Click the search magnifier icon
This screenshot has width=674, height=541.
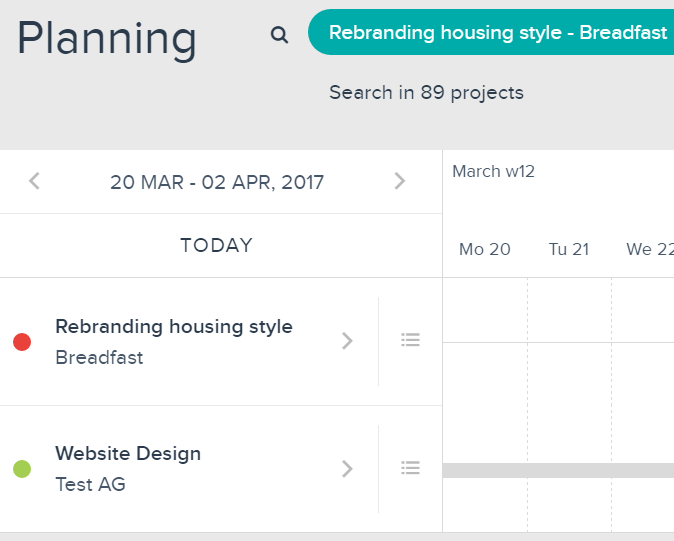tap(279, 35)
